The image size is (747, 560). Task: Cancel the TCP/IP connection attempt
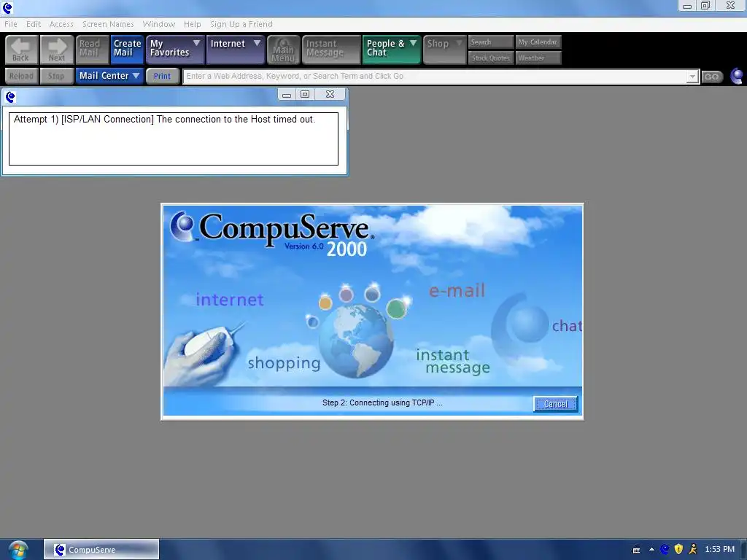pyautogui.click(x=555, y=404)
